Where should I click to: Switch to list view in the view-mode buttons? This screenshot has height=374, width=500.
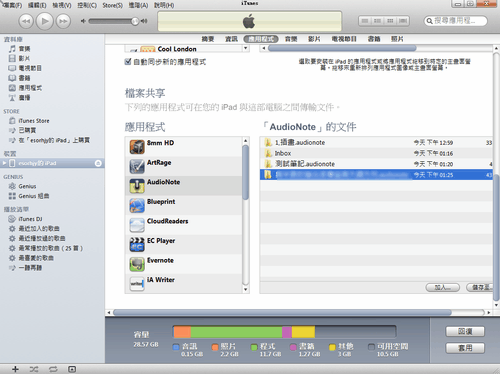(365, 21)
